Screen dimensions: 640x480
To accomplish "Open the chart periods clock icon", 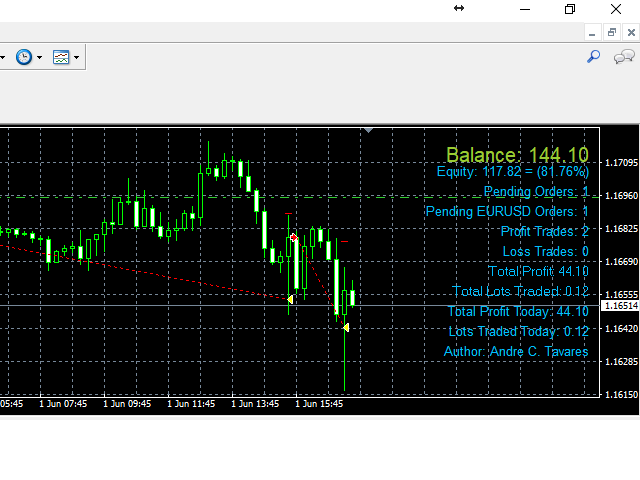I will (x=24, y=57).
